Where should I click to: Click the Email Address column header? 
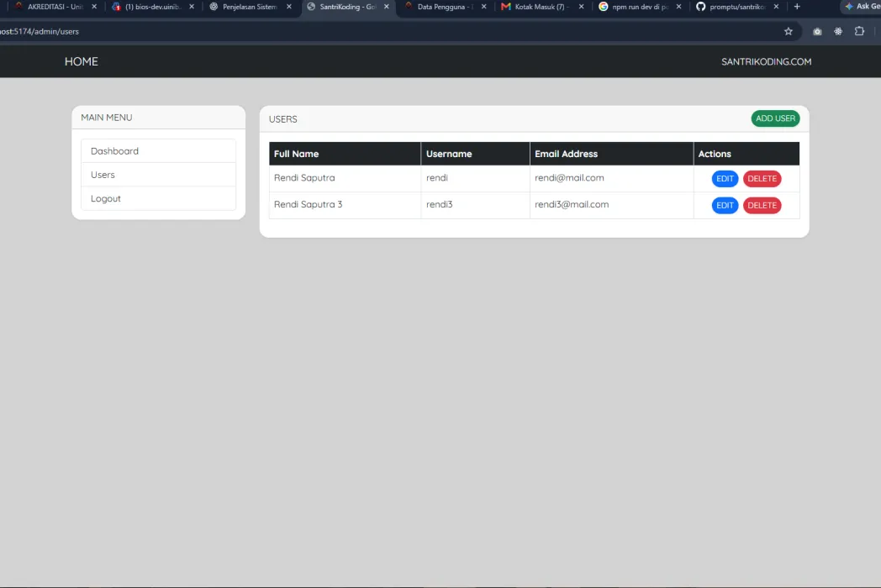tap(611, 154)
